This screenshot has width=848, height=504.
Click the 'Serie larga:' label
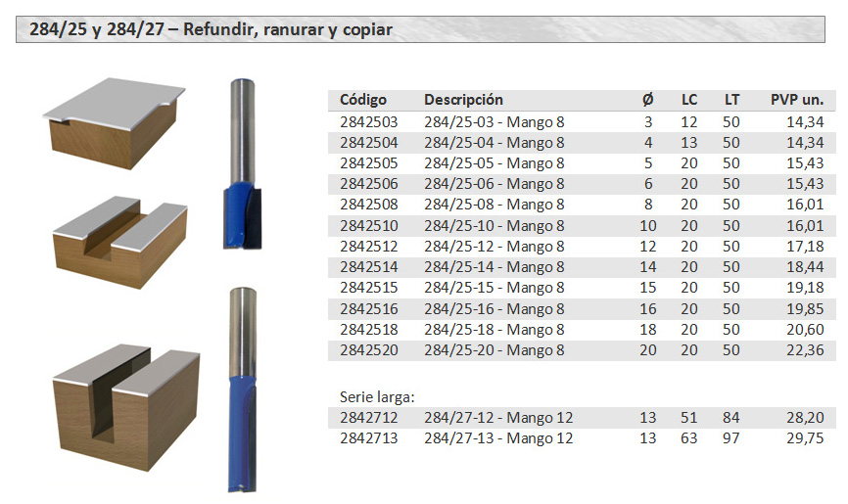click(377, 397)
